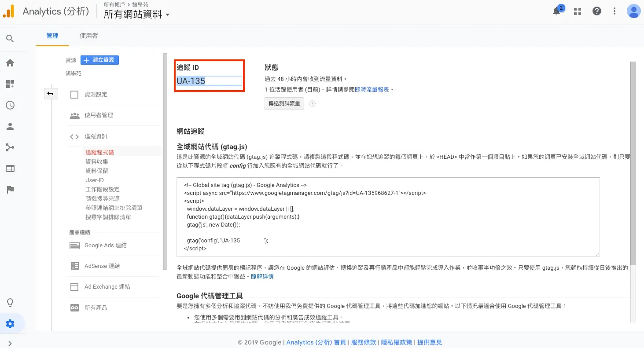Image resolution: width=644 pixels, height=348 pixels.
Task: Select 資料收集 submenu item
Action: click(97, 161)
